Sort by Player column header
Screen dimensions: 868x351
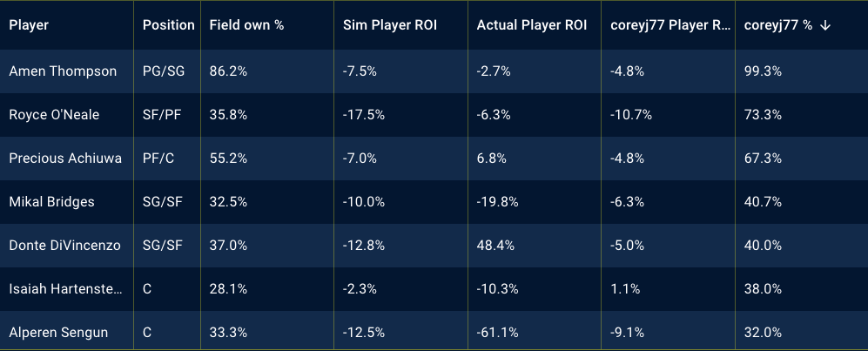(x=29, y=25)
